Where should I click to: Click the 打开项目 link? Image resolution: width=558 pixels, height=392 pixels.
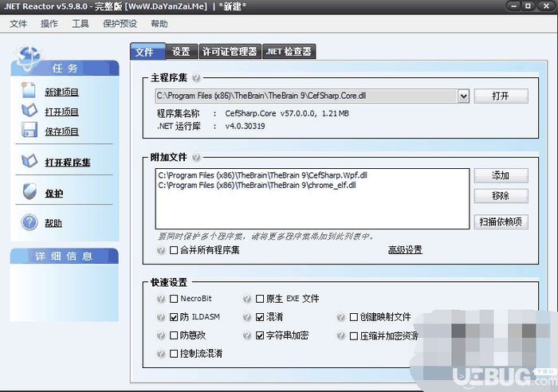point(61,112)
